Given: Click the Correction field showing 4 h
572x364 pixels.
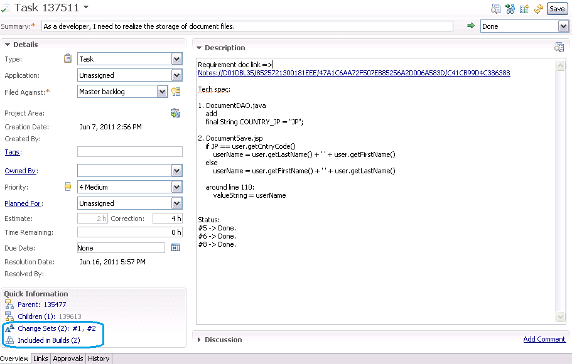Looking at the screenshot, I should (x=167, y=218).
